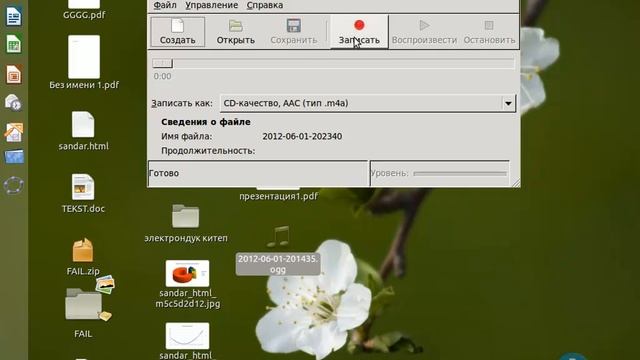Click the Создать (new recording) toolbar button

pyautogui.click(x=178, y=32)
